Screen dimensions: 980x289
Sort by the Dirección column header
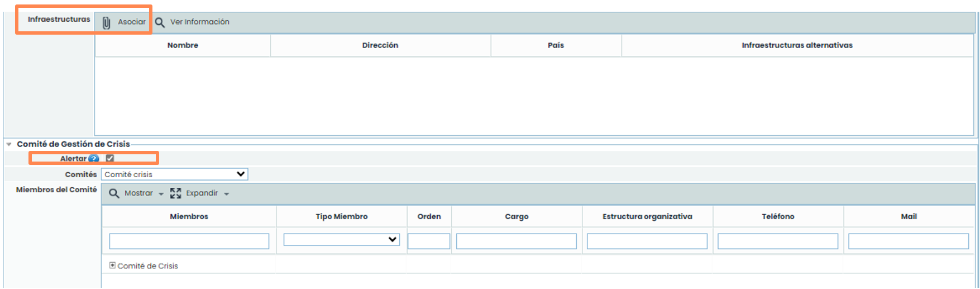point(380,45)
